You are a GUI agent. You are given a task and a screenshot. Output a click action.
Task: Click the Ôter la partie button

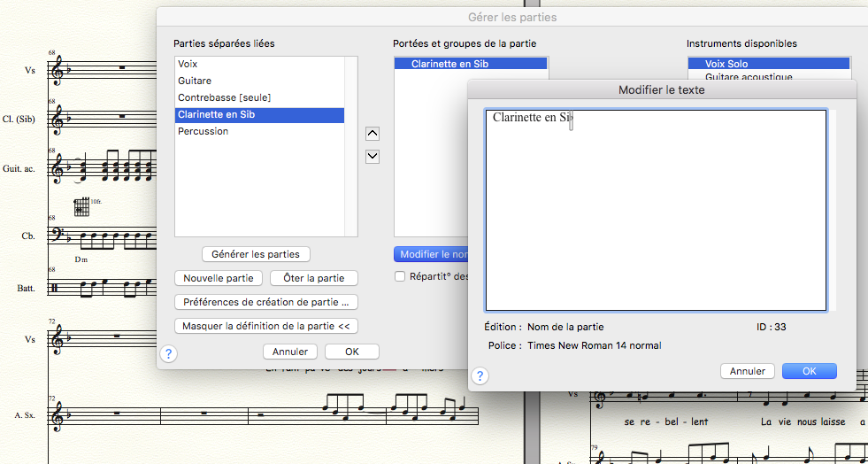click(313, 278)
